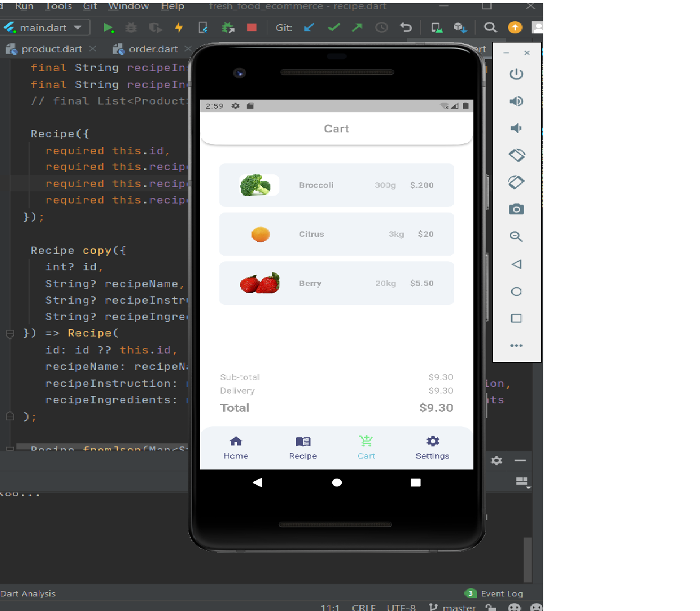The width and height of the screenshot is (700, 611).
Task: Click the emulator sidebar home circle
Action: click(516, 292)
